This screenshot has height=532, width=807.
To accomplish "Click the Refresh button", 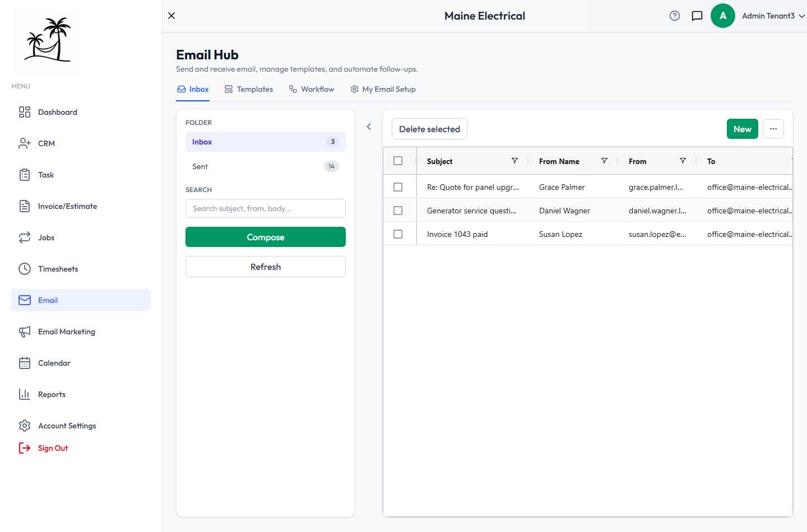I will [x=266, y=267].
